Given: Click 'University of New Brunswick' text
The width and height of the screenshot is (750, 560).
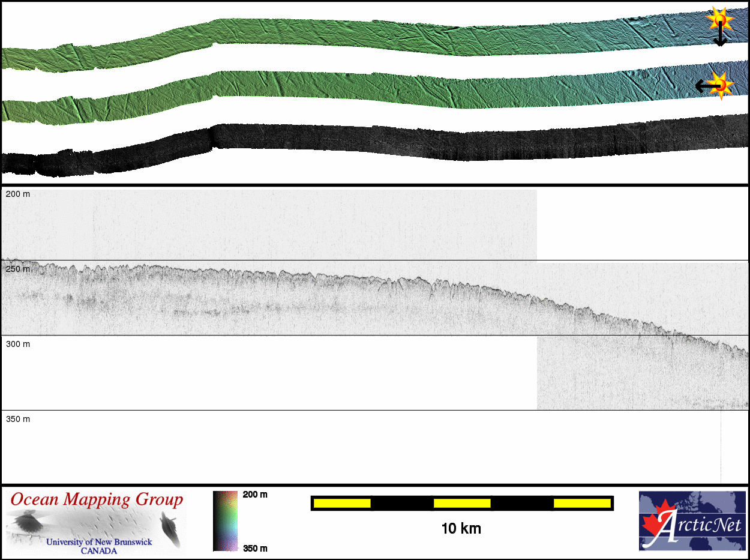Looking at the screenshot, I should [99, 542].
